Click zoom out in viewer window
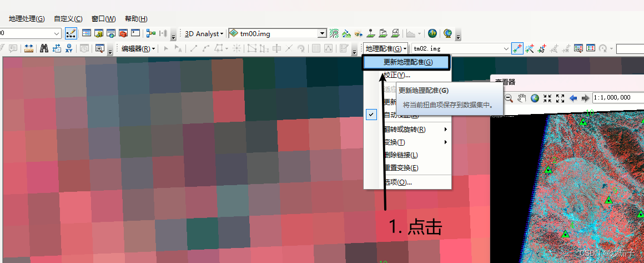This screenshot has width=644, height=263. (x=509, y=98)
